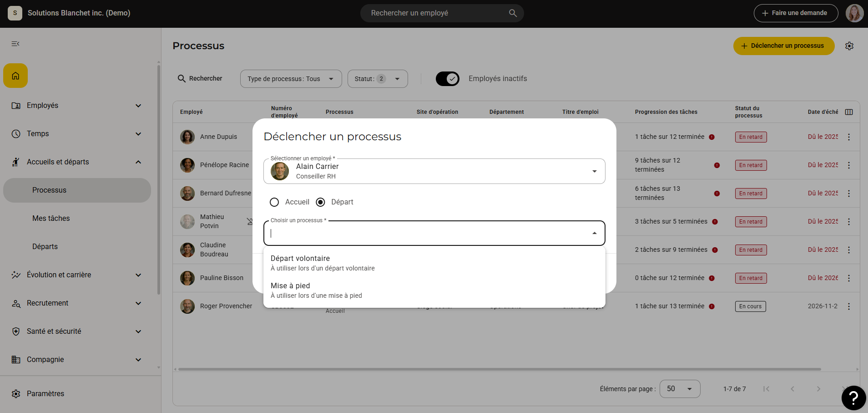The width and height of the screenshot is (868, 413).
Task: Change Éléments par page dropdown
Action: [680, 389]
